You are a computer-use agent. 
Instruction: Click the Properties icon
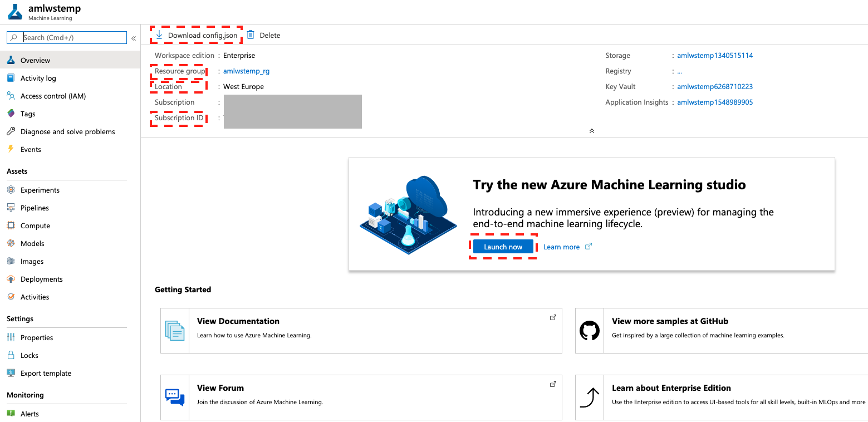click(x=11, y=337)
